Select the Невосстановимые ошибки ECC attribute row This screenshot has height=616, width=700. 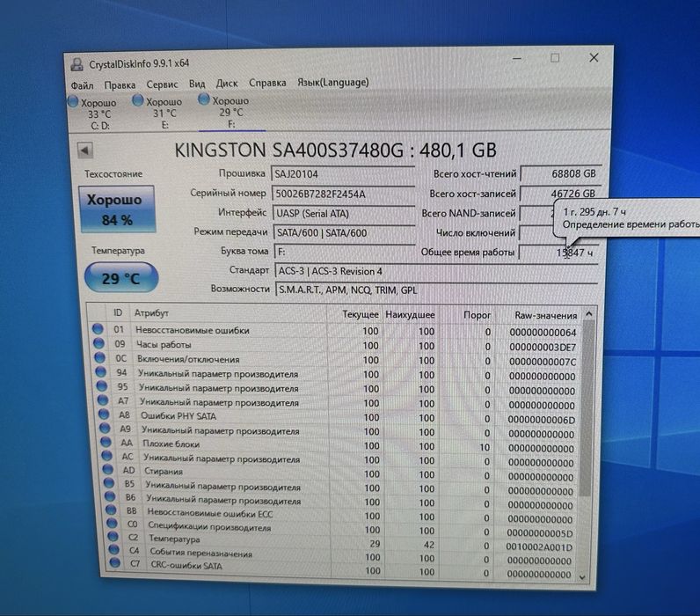pyautogui.click(x=341, y=515)
